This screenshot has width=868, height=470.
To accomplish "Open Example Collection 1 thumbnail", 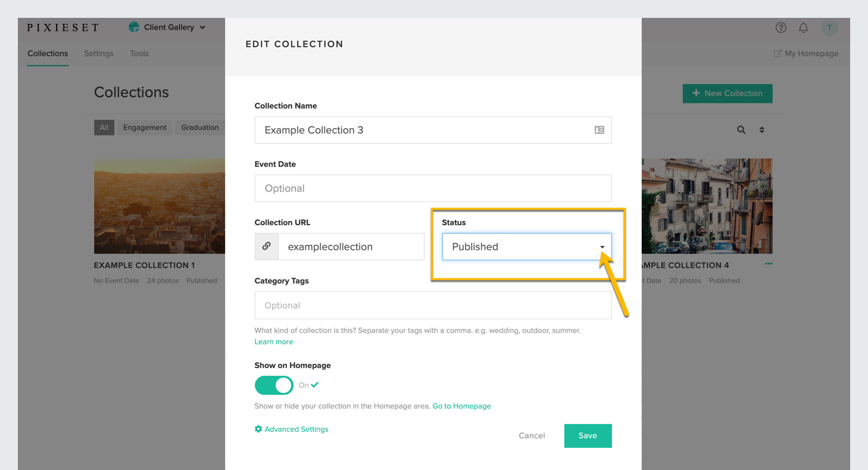I will coord(160,206).
